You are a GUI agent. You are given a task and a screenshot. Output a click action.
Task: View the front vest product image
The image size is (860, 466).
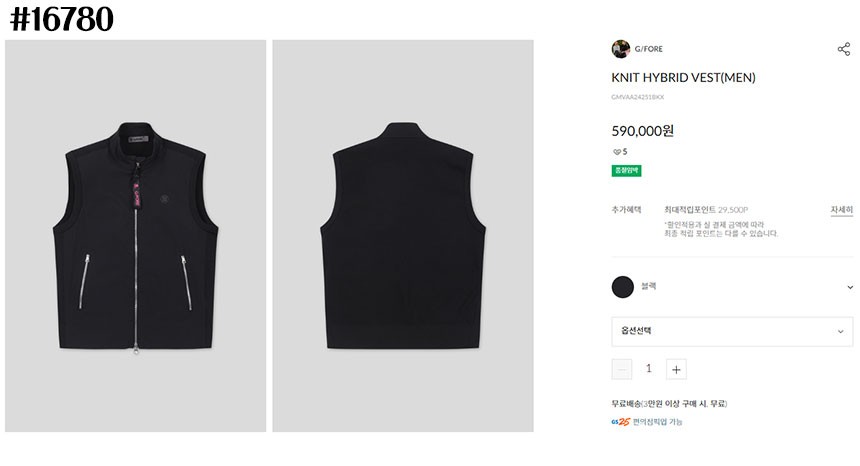136,236
